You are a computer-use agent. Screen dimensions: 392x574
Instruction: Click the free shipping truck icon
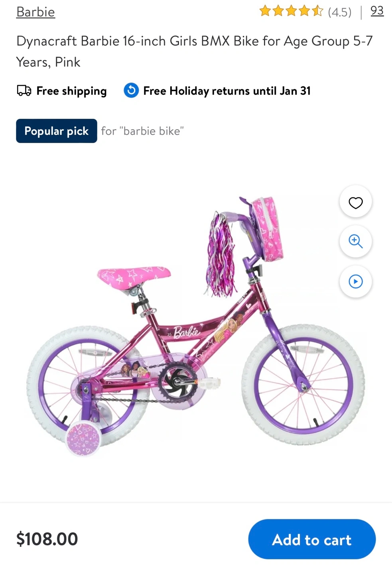pyautogui.click(x=24, y=91)
